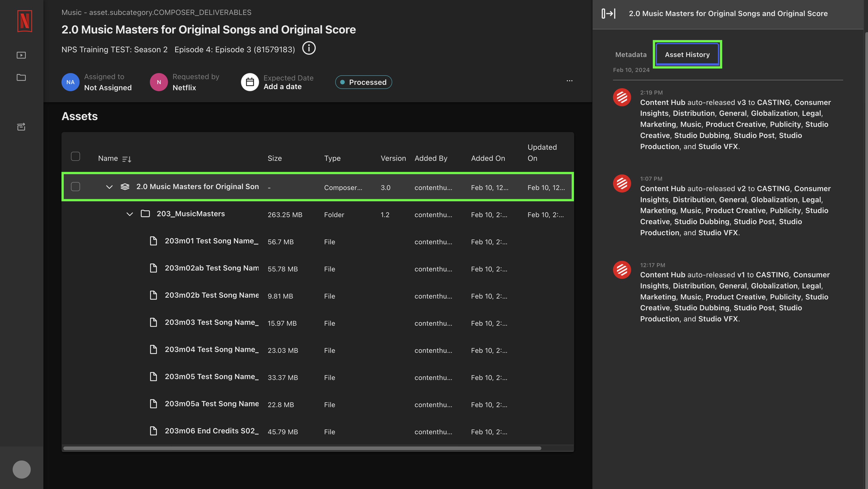Click Not Assigned assignee link
This screenshot has width=868, height=489.
tap(107, 87)
